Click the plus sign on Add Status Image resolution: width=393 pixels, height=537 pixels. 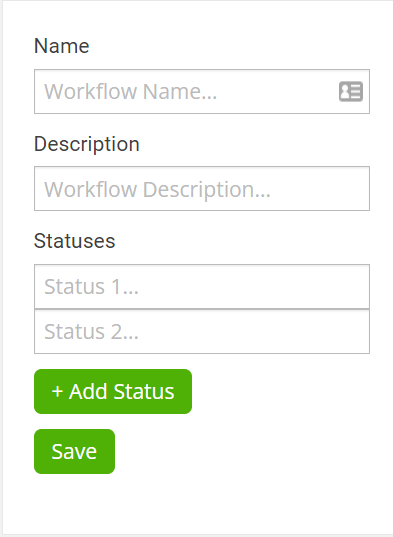click(x=57, y=391)
